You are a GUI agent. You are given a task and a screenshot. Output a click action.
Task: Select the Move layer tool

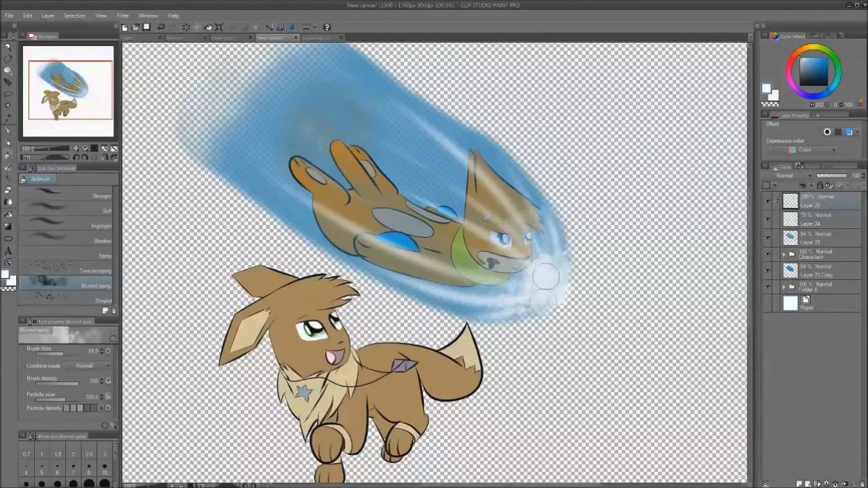point(7,82)
